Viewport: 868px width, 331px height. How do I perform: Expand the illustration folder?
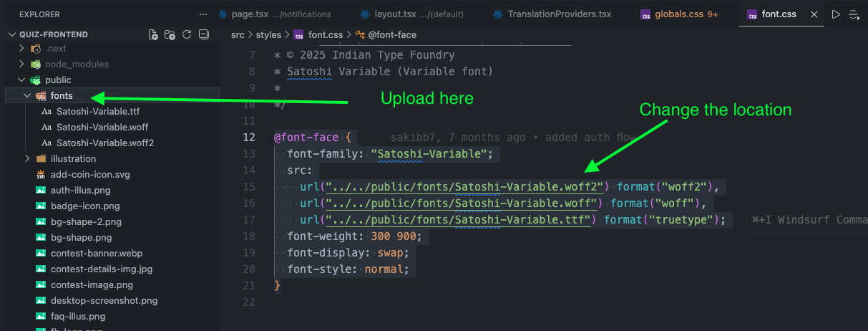(x=27, y=159)
